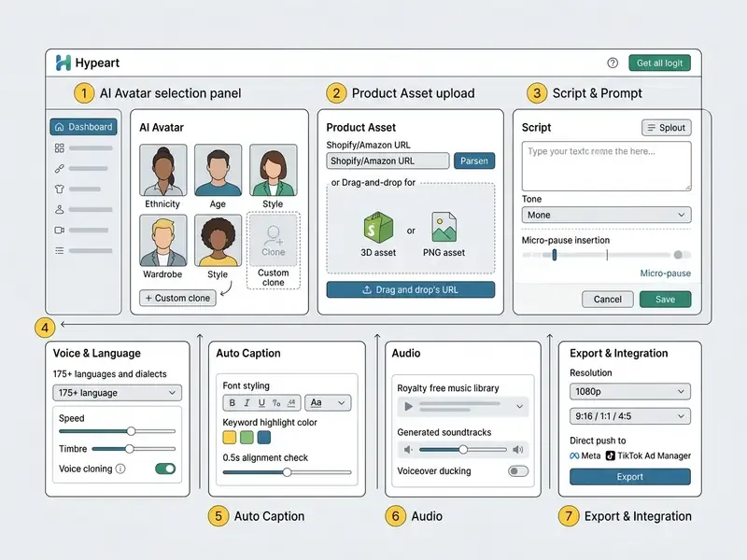Open the Aa font dropdown
747x560 pixels.
point(328,403)
